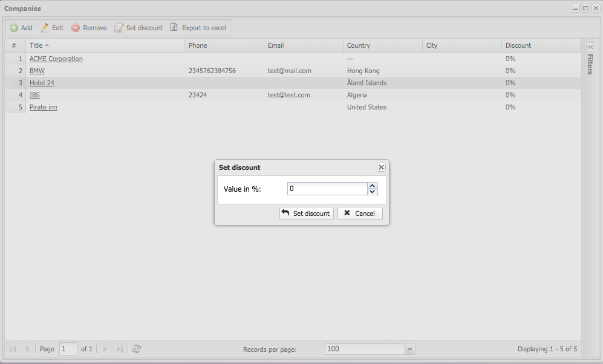Image resolution: width=603 pixels, height=364 pixels.
Task: Close the Set discount dialog
Action: (381, 167)
